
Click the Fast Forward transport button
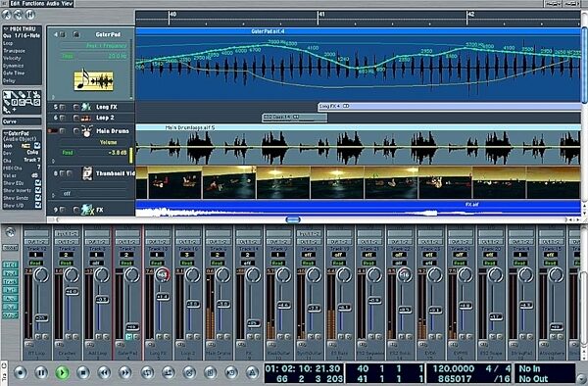point(125,372)
